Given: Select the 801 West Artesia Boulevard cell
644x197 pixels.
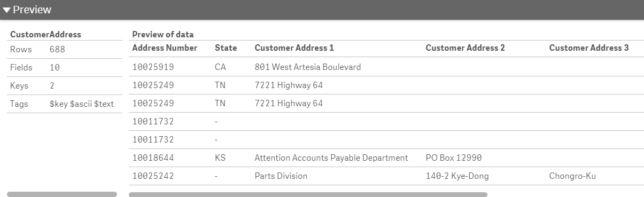Looking at the screenshot, I should point(307,67).
